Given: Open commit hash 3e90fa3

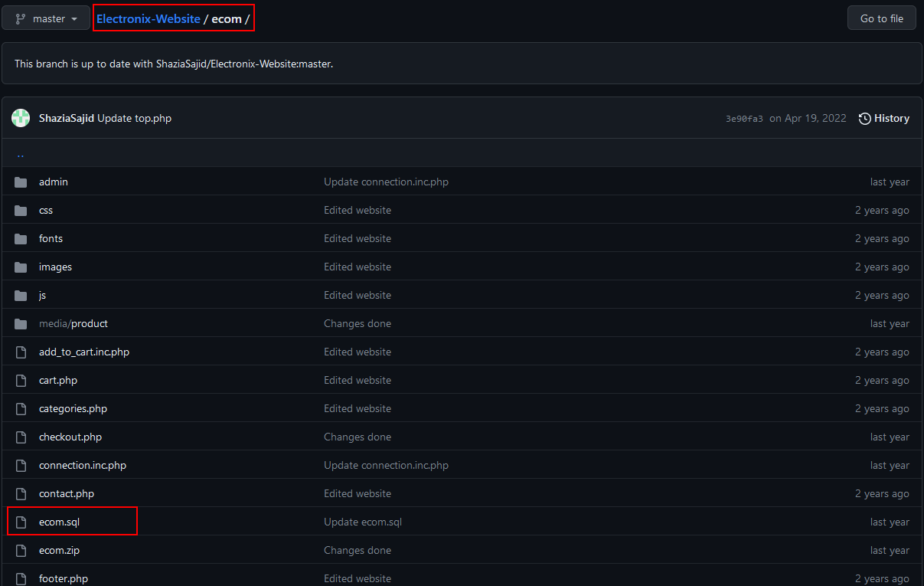Looking at the screenshot, I should (x=744, y=119).
